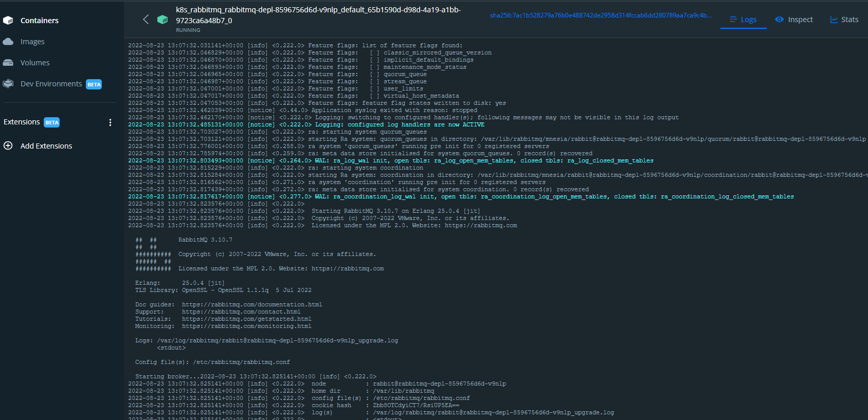Click the documentation.html URL in logs
The height and width of the screenshot is (420, 868).
(252, 305)
